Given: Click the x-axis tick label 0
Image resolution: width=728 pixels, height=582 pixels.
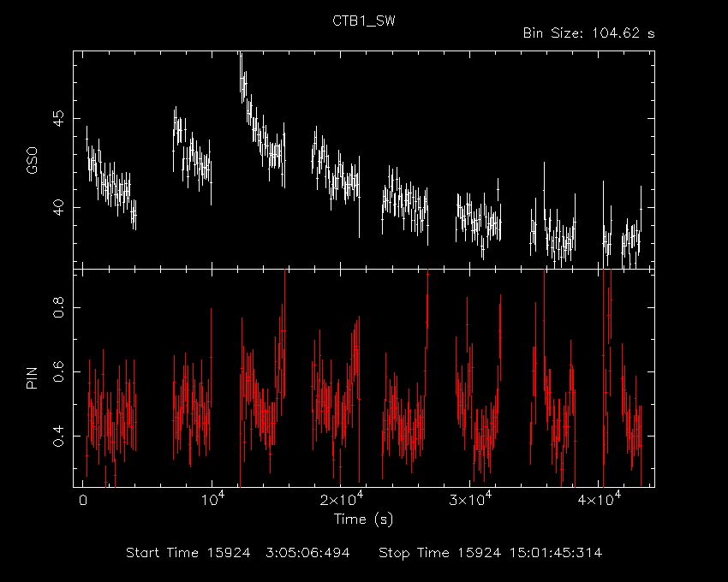Looking at the screenshot, I should coord(83,501).
